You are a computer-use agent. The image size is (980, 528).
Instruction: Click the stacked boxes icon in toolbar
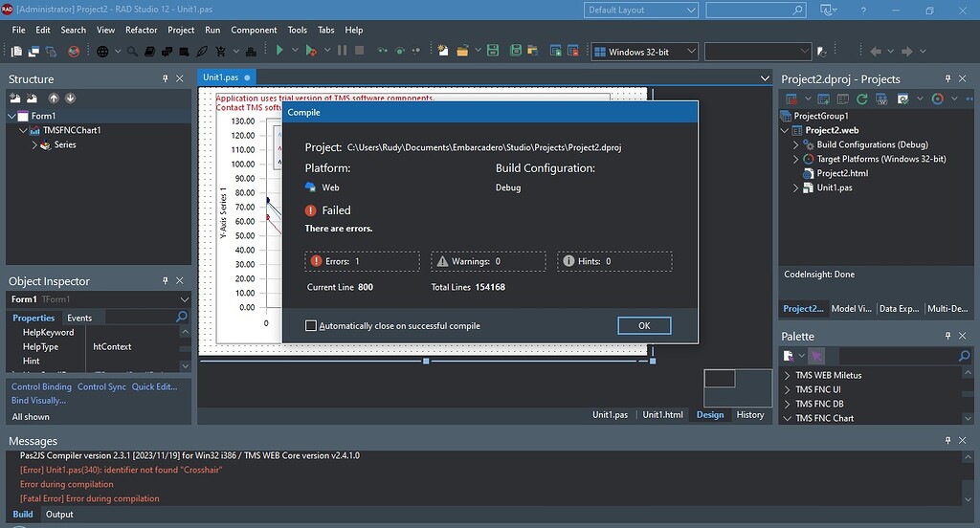point(251,52)
